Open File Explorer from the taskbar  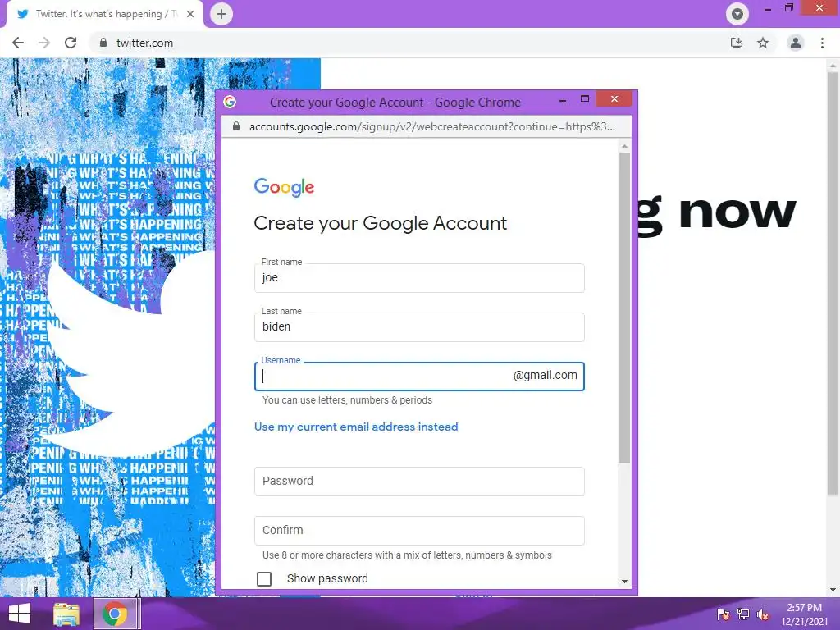tap(66, 614)
